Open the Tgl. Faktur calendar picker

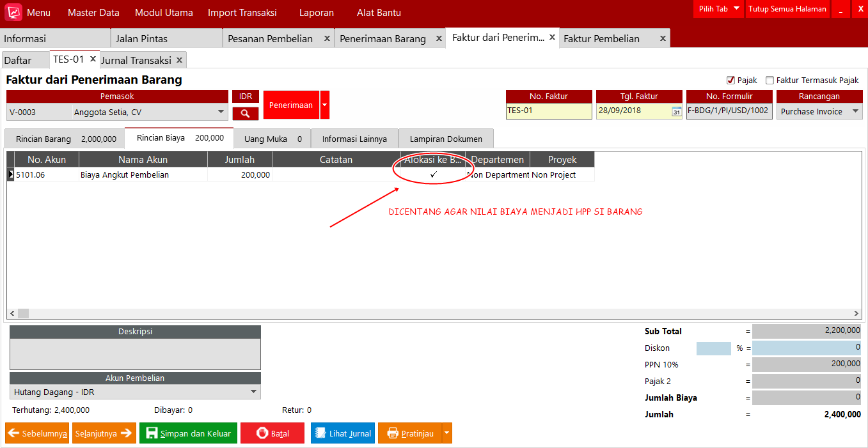(676, 112)
